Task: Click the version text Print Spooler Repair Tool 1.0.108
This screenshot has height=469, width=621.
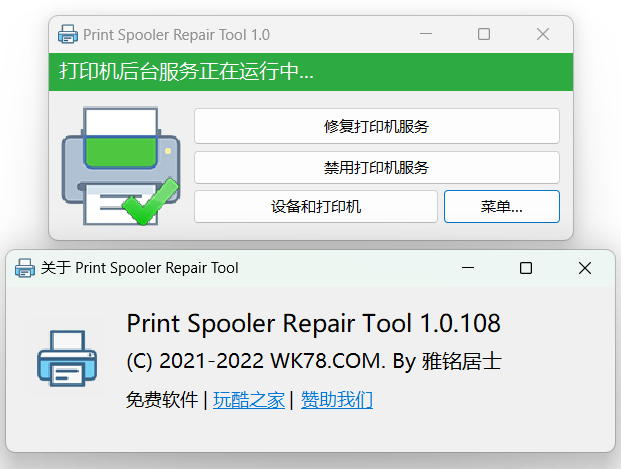Action: pyautogui.click(x=313, y=323)
